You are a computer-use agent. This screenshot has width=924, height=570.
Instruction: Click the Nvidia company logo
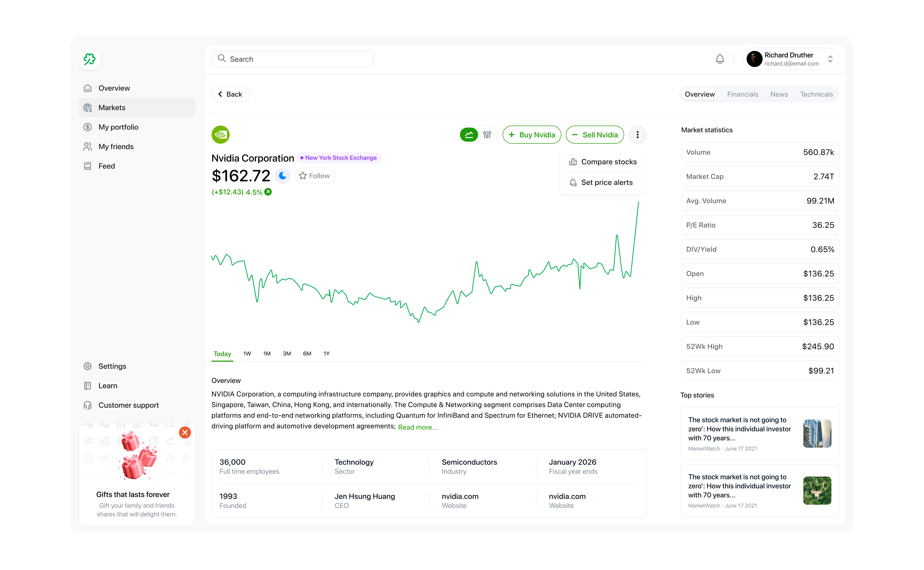coord(220,135)
